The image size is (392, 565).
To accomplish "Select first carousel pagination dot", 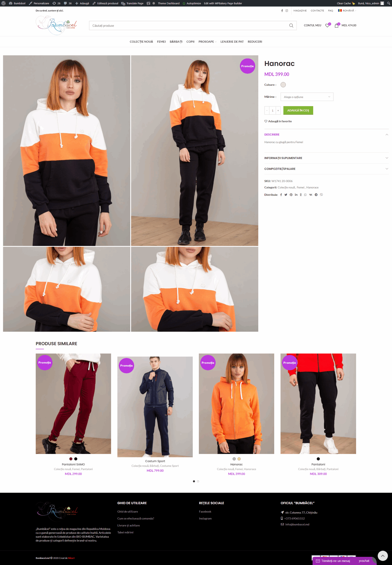I will pyautogui.click(x=194, y=481).
